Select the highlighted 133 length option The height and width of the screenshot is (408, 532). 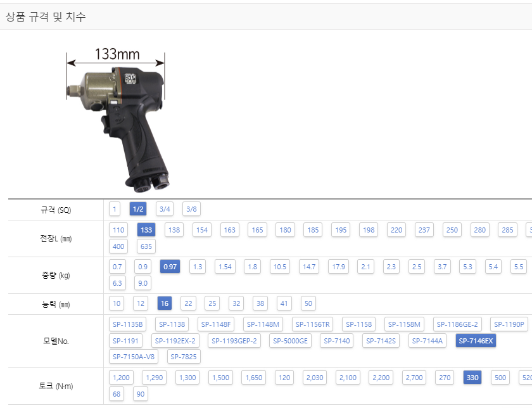[x=146, y=230]
